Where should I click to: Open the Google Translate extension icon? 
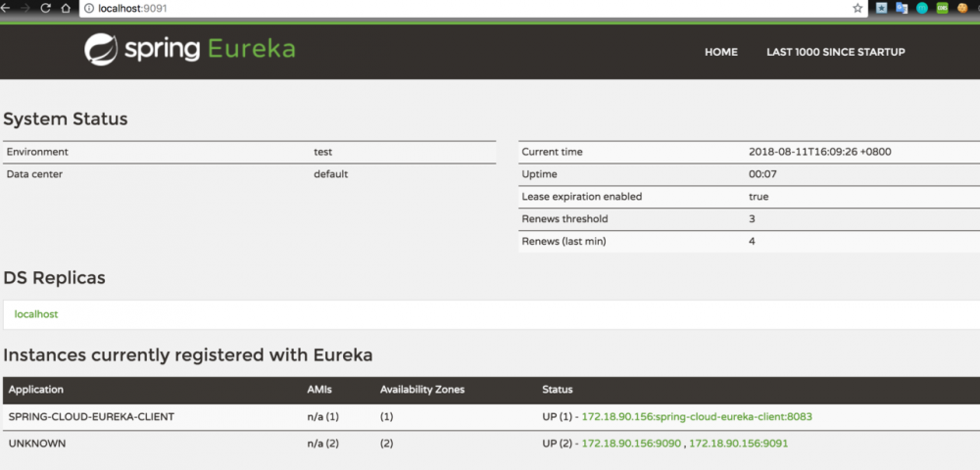903,8
